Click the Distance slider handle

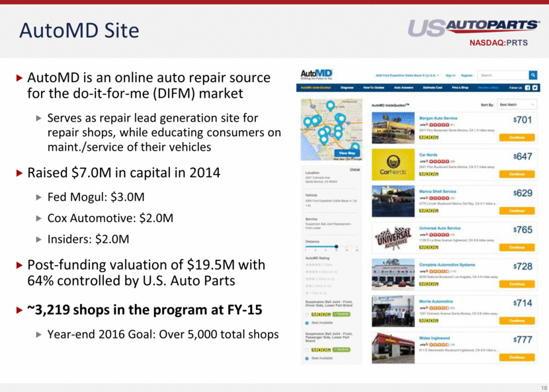(336, 247)
